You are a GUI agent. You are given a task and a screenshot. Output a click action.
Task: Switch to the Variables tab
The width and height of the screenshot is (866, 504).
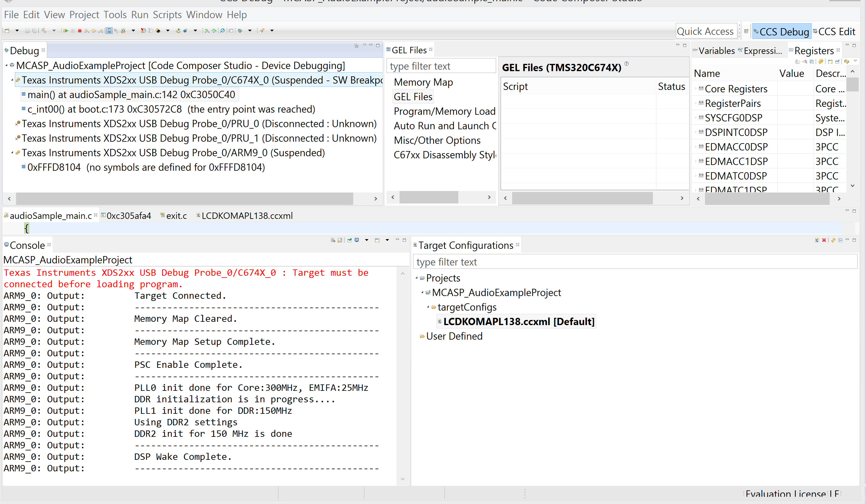[714, 51]
